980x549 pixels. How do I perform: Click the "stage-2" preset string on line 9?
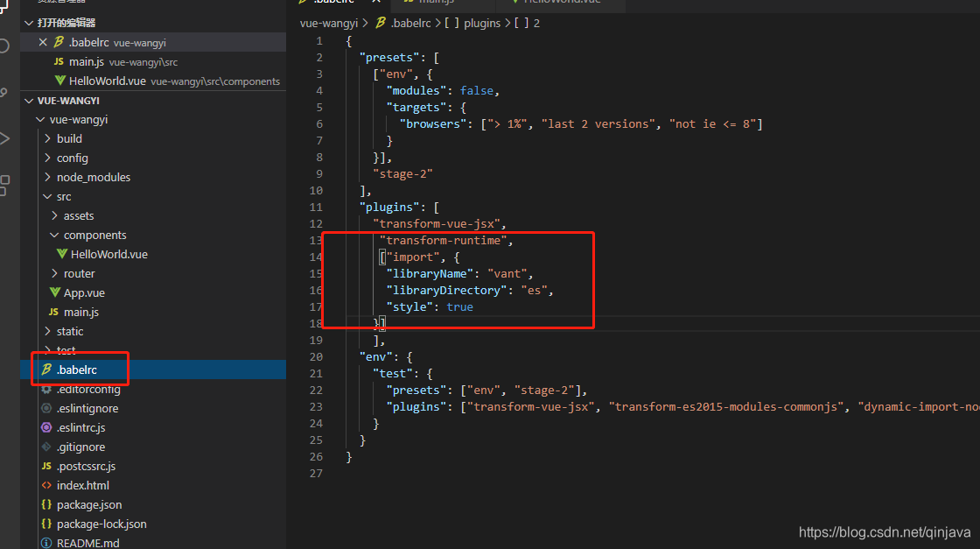(x=402, y=174)
